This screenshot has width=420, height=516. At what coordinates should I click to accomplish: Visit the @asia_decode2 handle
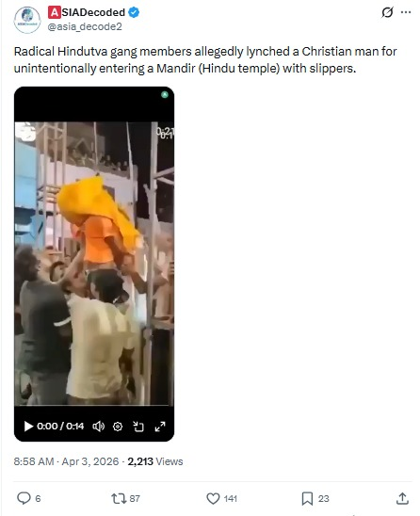(x=85, y=26)
